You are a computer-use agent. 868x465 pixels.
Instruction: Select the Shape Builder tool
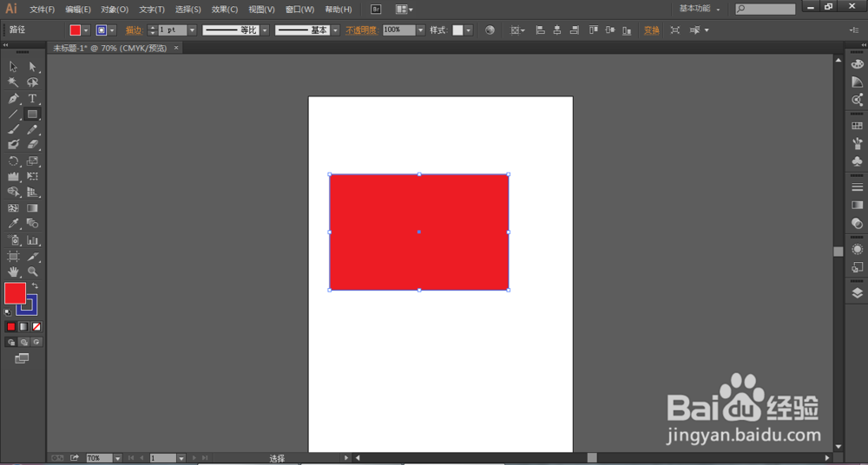[x=14, y=192]
